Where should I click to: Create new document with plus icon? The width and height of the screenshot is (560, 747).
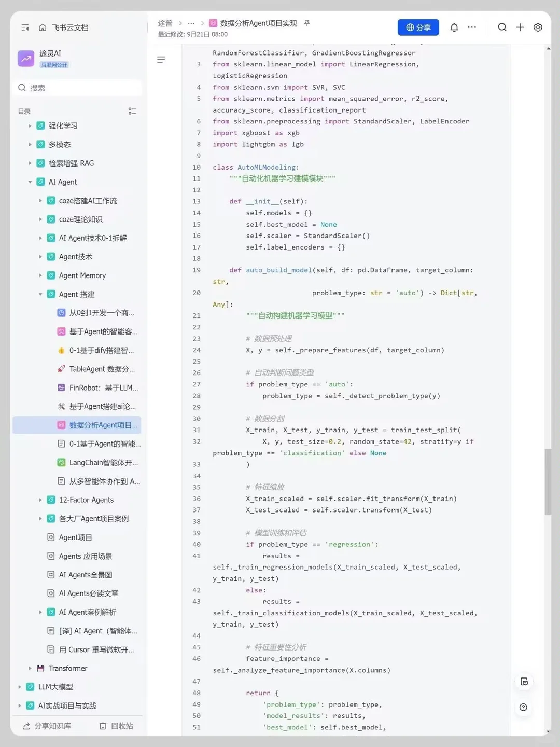click(520, 27)
